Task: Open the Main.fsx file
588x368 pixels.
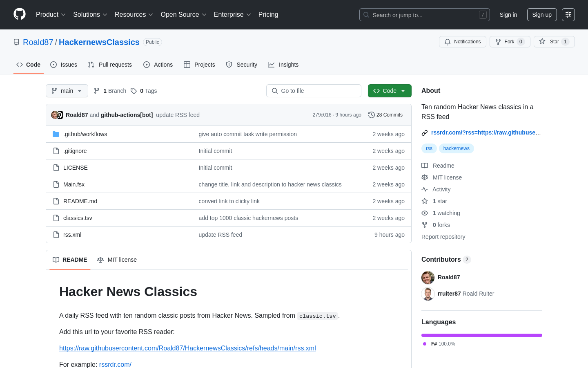Action: click(74, 184)
